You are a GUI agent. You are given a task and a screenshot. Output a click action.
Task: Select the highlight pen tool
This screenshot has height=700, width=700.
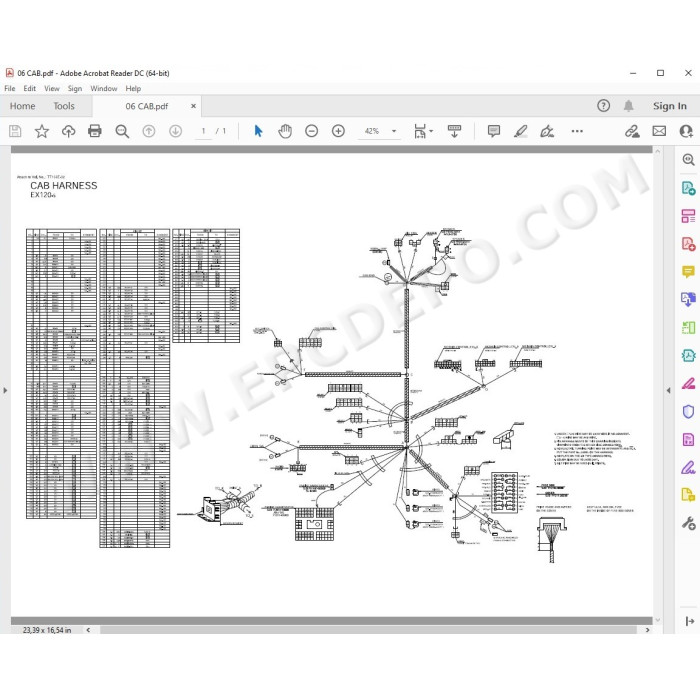click(521, 131)
